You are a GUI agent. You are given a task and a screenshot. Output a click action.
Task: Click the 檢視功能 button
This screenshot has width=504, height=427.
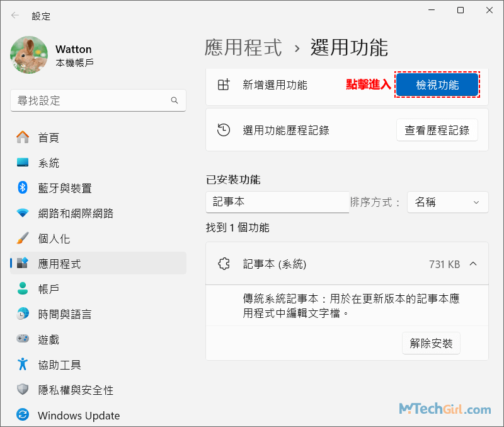(x=437, y=85)
